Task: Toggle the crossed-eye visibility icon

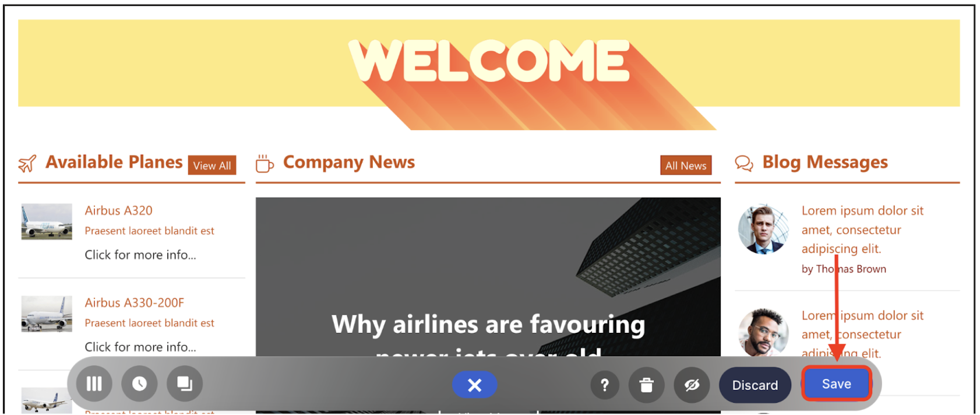Action: tap(692, 385)
